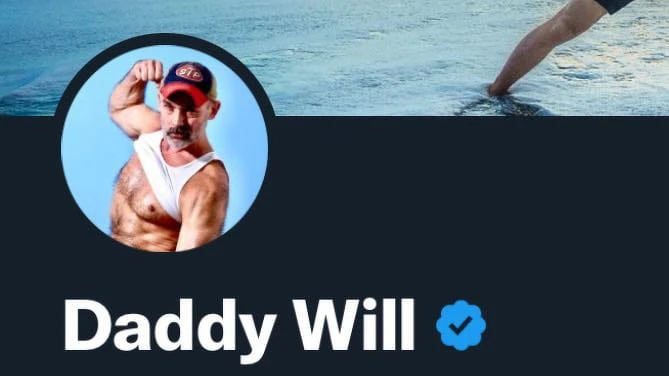Click the avatar's dark circular border
Viewport: 669px width, 376px height.
164,39
